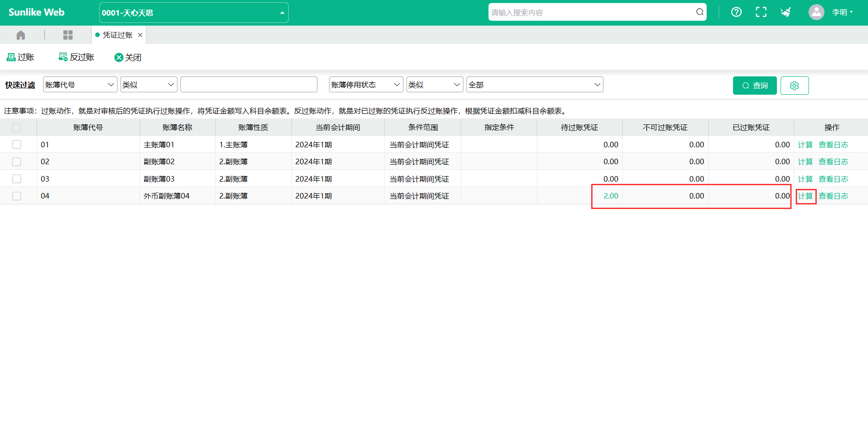Click the search magnifier icon
This screenshot has height=424, width=868.
700,12
